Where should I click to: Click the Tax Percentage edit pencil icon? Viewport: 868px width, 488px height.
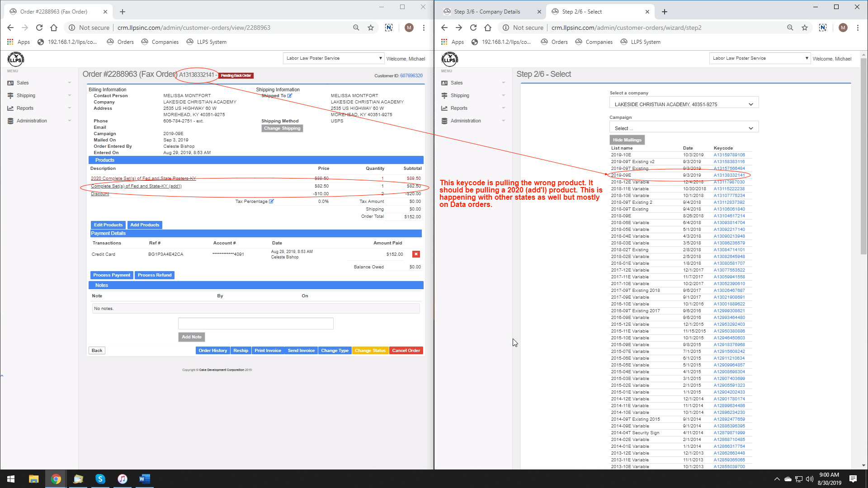[271, 202]
